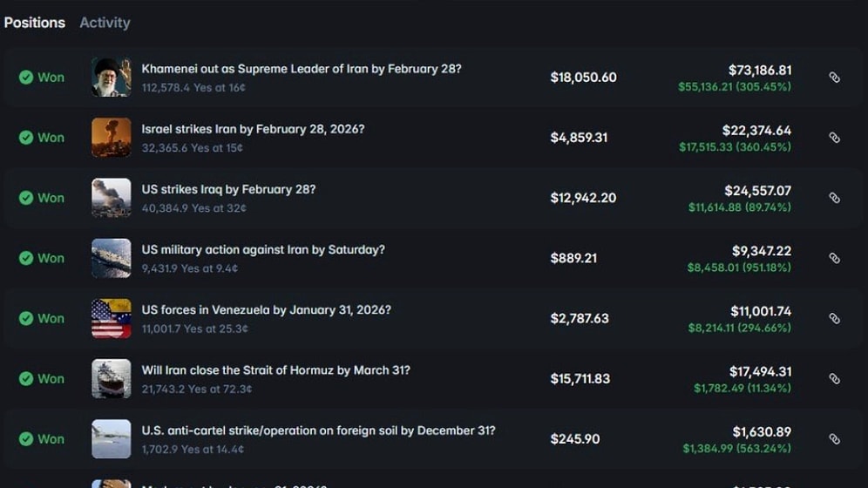Image resolution: width=868 pixels, height=488 pixels.
Task: Open US strikes Iraq by February 28 market
Action: (x=228, y=189)
